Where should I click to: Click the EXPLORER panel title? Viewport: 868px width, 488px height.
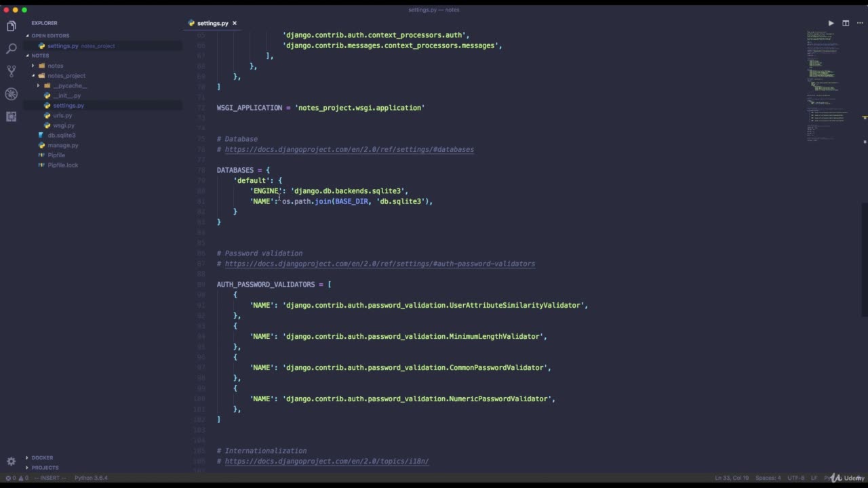pos(44,23)
